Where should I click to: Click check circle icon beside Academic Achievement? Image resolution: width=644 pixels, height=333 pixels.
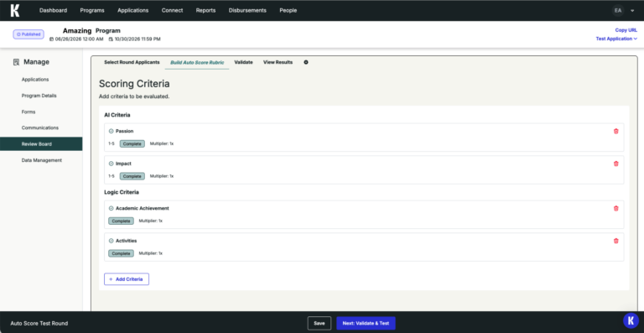(x=111, y=209)
